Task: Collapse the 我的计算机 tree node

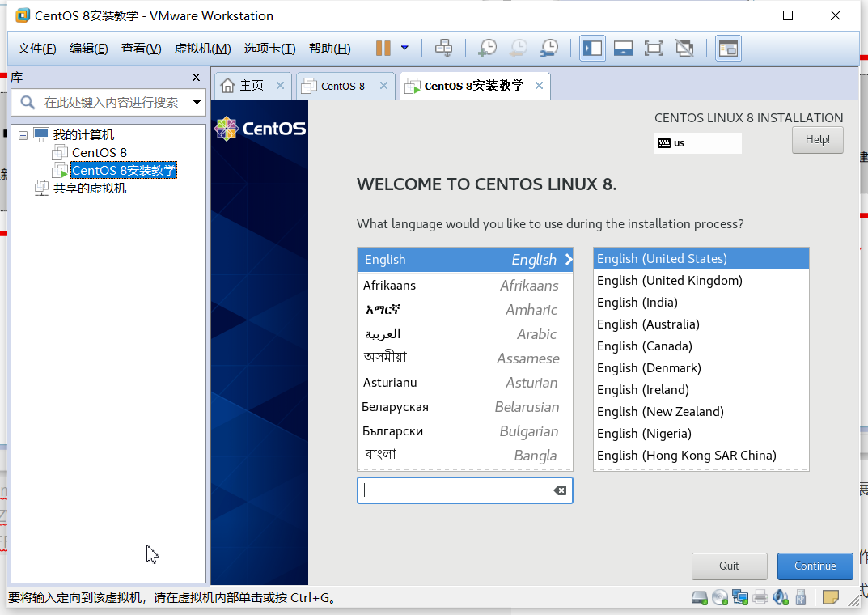Action: pyautogui.click(x=23, y=135)
